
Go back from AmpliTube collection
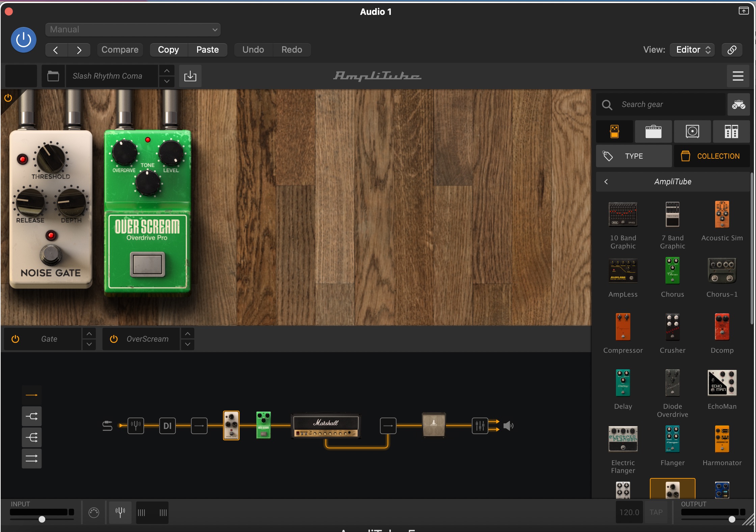point(606,182)
